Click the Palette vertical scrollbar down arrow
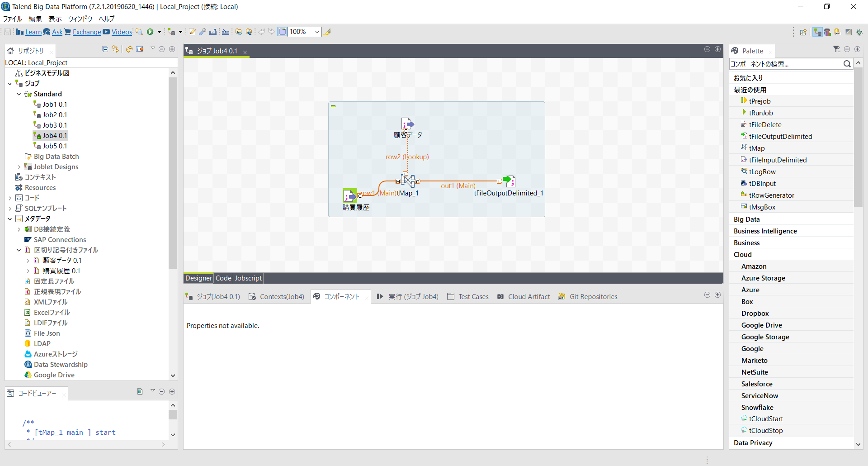Screen dimensions: 868x466 coord(858,444)
